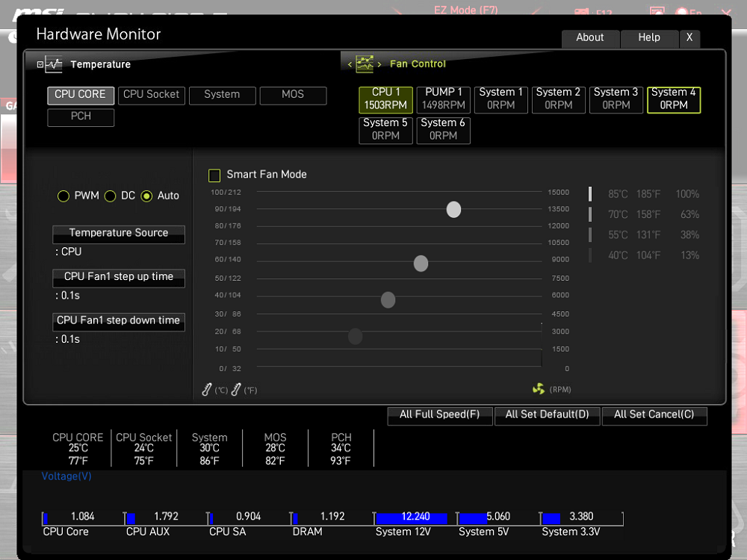Image resolution: width=747 pixels, height=560 pixels.
Task: Choose the System 3 fan
Action: 616,99
